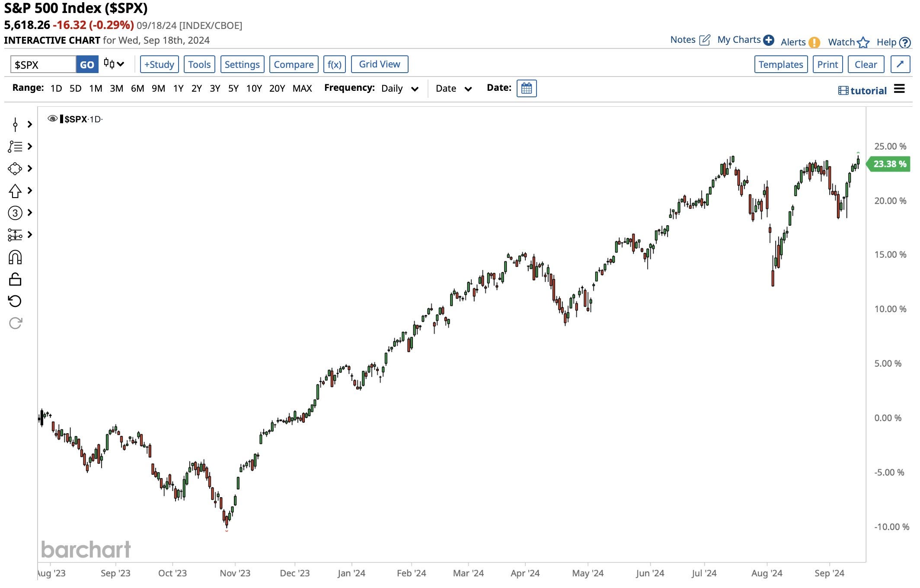Select the 20Y range

click(x=277, y=88)
